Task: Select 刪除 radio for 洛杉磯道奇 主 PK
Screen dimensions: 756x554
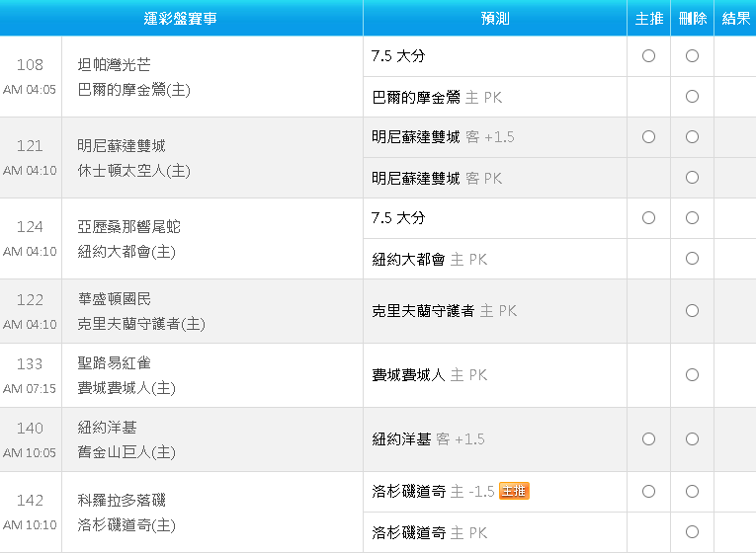Action: point(692,532)
